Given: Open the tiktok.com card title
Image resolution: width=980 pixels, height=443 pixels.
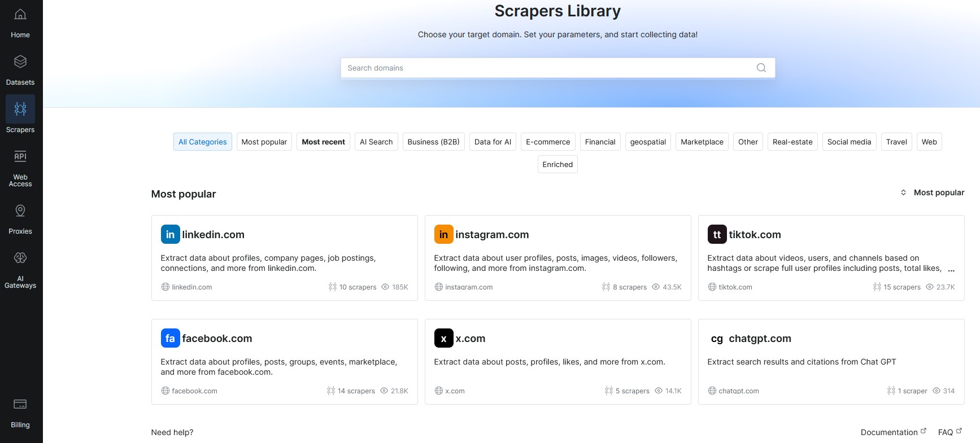Looking at the screenshot, I should (x=755, y=234).
